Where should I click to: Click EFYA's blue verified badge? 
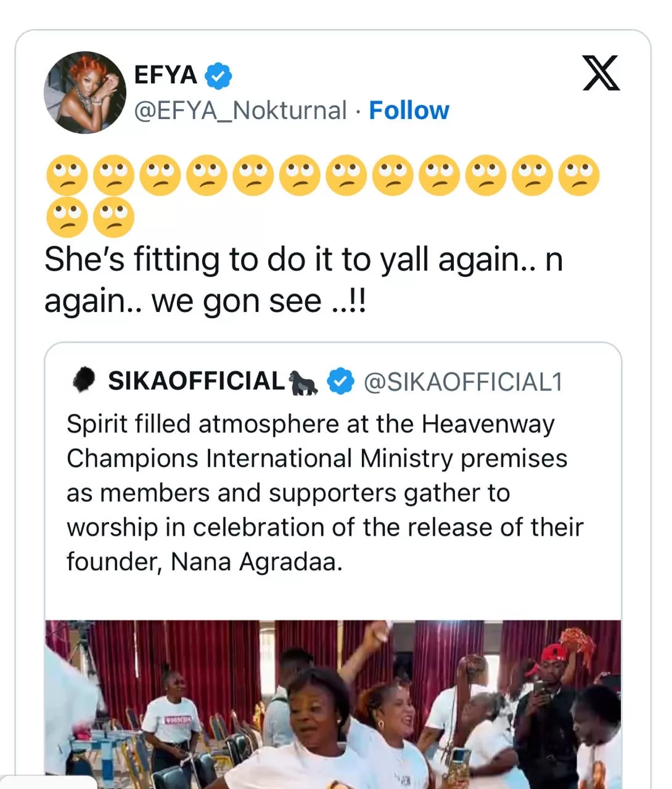(x=218, y=76)
